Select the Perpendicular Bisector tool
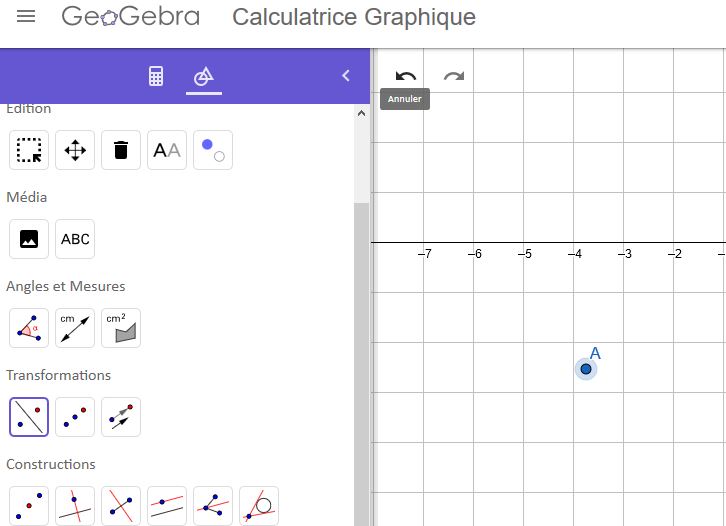Screen dimensions: 726x526 point(121,506)
